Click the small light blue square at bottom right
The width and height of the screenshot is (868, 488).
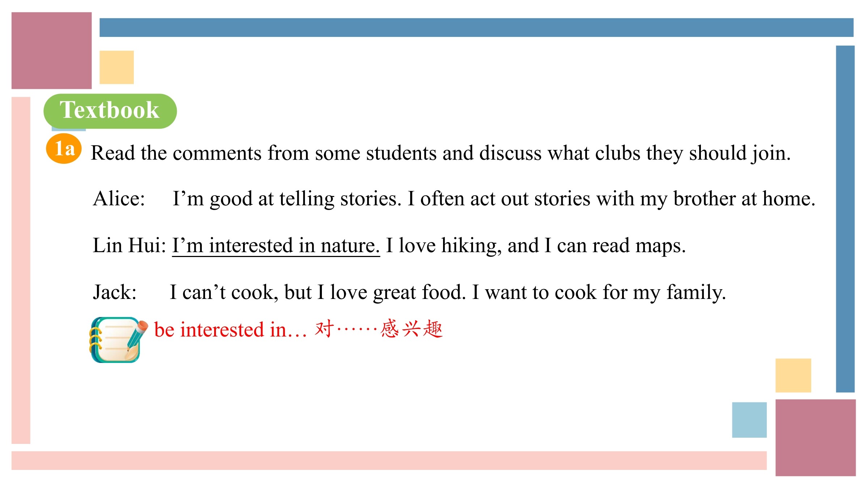(x=749, y=420)
